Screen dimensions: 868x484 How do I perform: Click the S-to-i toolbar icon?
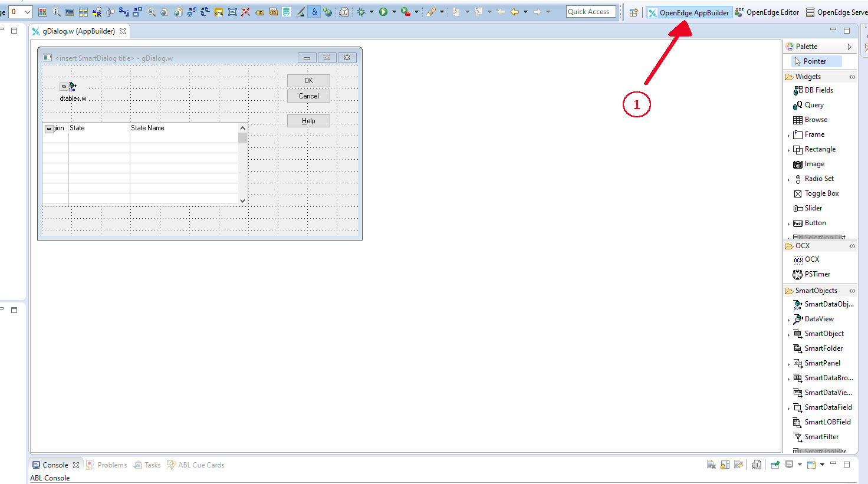tap(124, 11)
